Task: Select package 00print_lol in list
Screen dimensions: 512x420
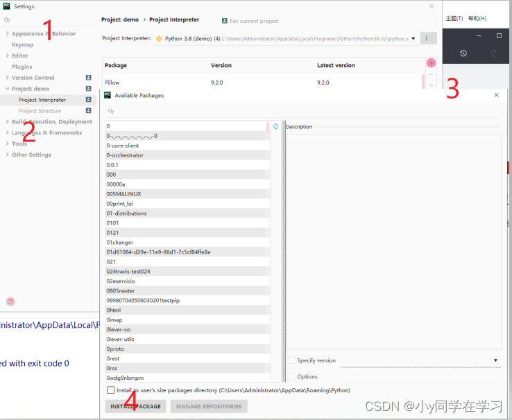Action: click(x=187, y=204)
